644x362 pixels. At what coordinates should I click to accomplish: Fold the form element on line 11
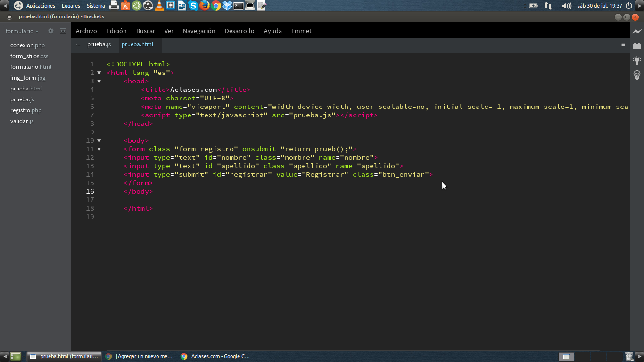[99, 149]
